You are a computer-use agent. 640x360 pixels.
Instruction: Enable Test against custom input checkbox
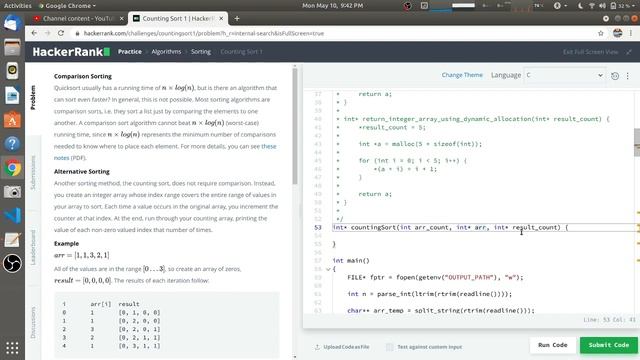tap(389, 347)
